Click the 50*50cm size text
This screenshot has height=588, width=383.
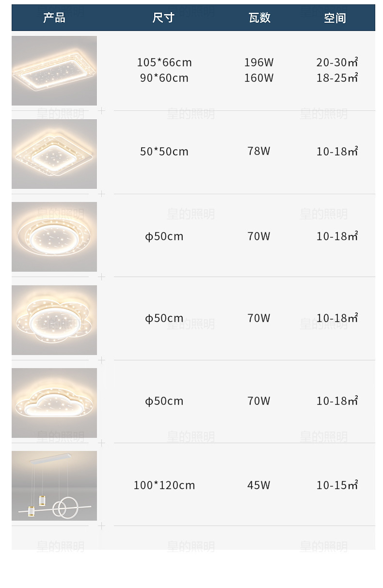(x=164, y=152)
